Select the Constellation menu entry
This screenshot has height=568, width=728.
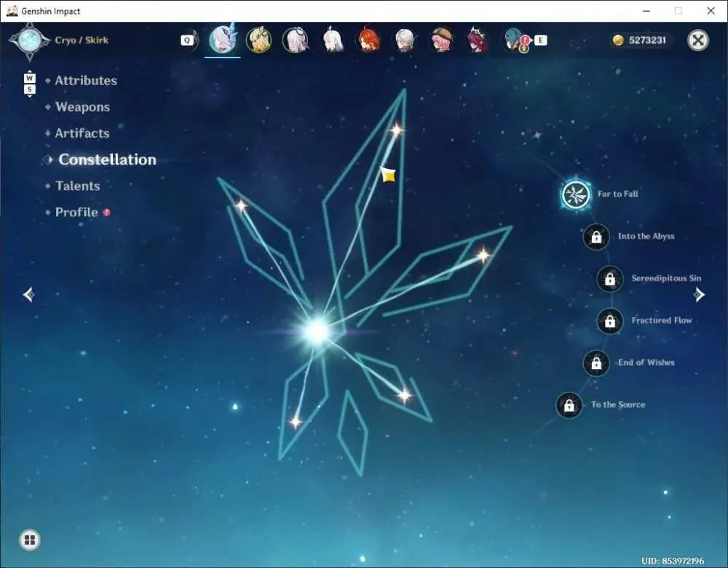click(x=107, y=159)
